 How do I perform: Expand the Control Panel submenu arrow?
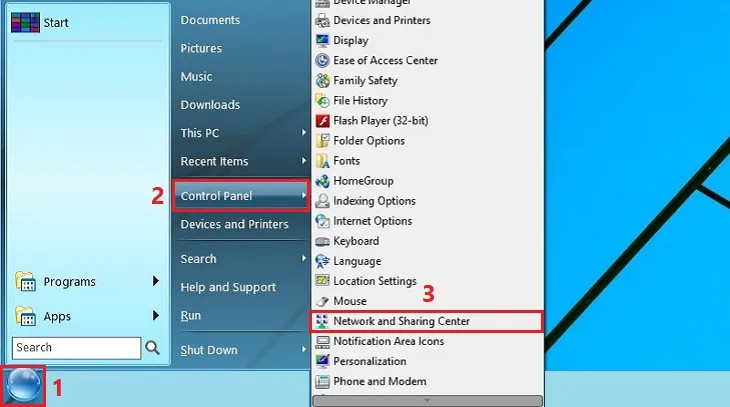304,196
